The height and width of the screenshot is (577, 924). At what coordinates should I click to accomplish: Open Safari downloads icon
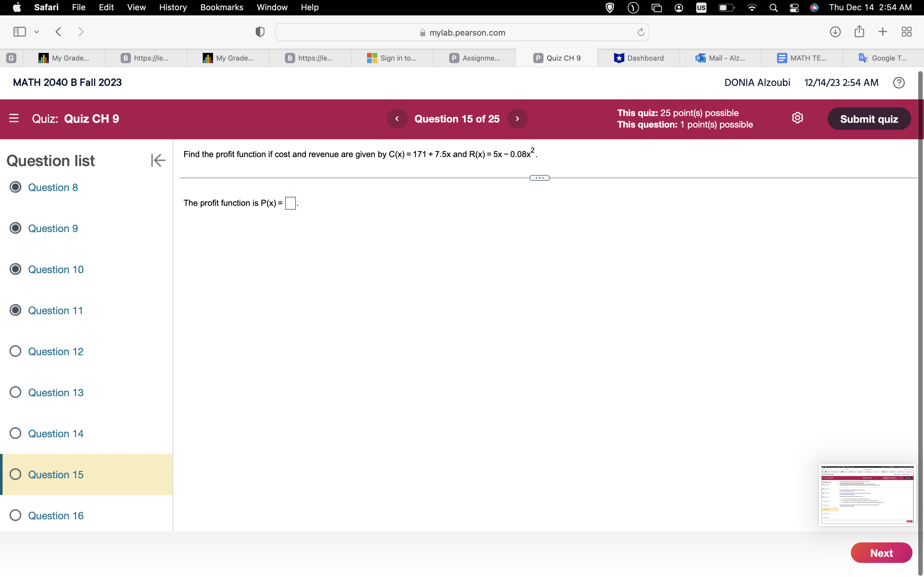tap(835, 32)
